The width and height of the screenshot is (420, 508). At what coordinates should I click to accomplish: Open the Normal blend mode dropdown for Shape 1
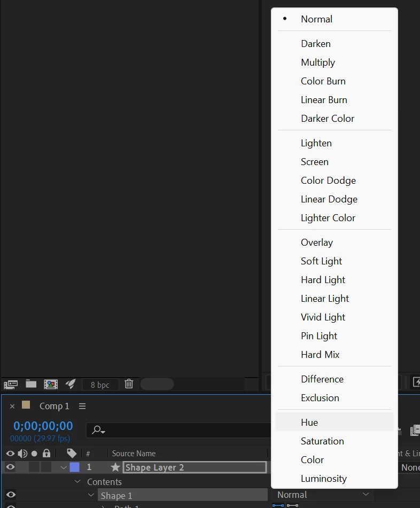point(323,495)
